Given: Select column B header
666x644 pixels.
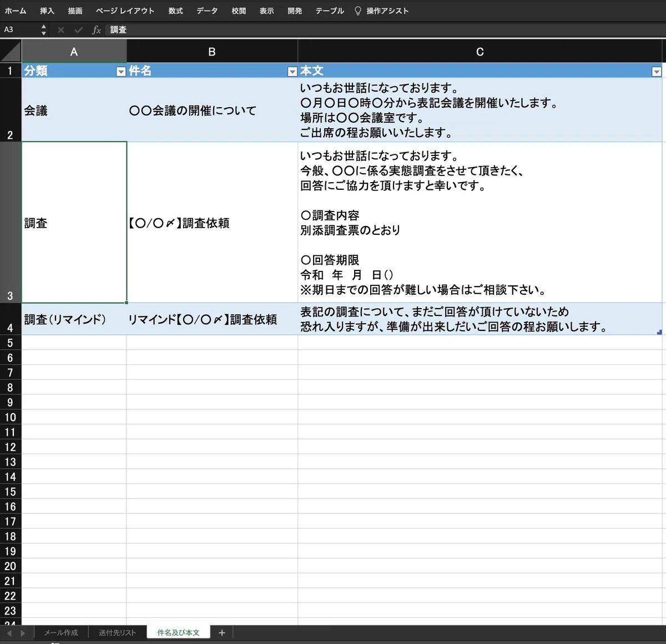Looking at the screenshot, I should point(212,52).
